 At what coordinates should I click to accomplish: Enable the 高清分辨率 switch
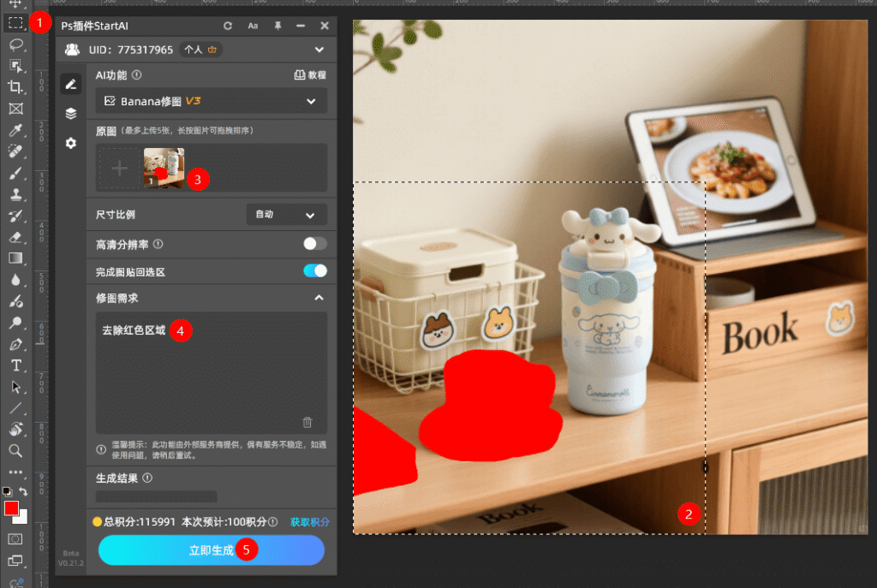(314, 243)
